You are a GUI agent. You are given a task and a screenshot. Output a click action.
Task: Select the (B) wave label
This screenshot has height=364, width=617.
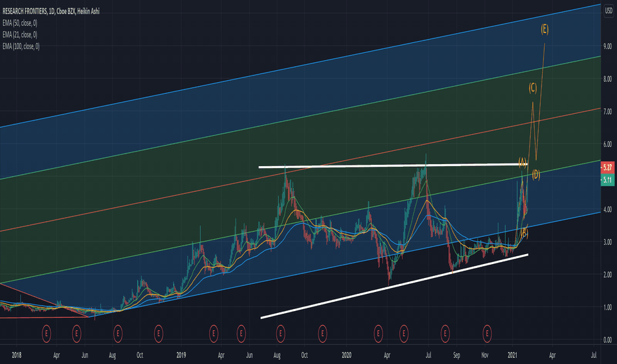[524, 233]
